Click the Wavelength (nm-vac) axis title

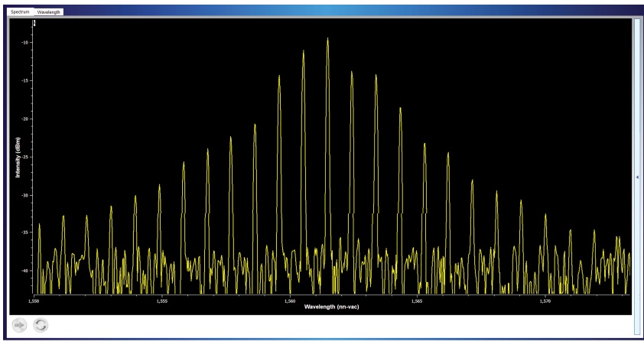(x=331, y=307)
